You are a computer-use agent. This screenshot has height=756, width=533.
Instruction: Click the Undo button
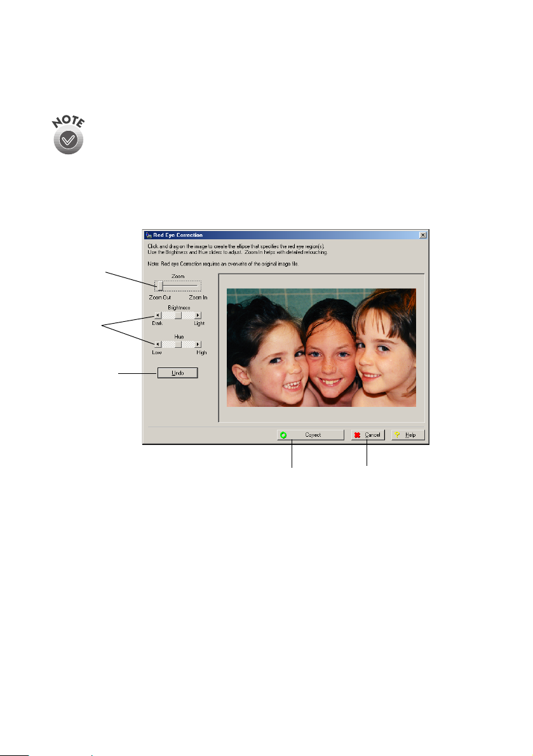(x=178, y=373)
